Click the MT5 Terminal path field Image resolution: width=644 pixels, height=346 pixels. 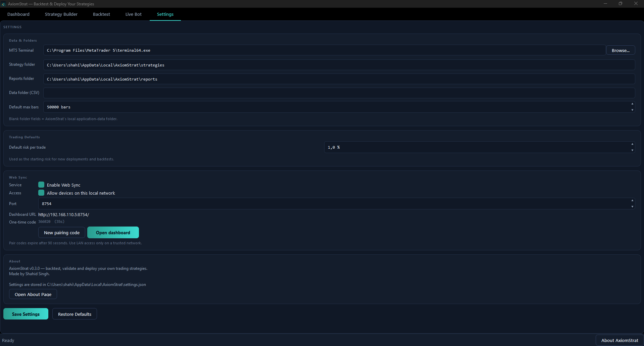(x=324, y=50)
